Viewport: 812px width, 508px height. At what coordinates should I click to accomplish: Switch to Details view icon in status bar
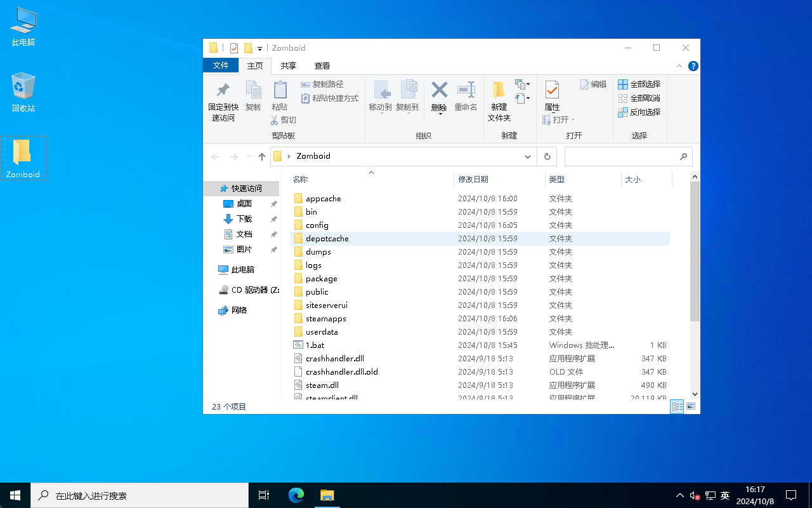coord(677,406)
